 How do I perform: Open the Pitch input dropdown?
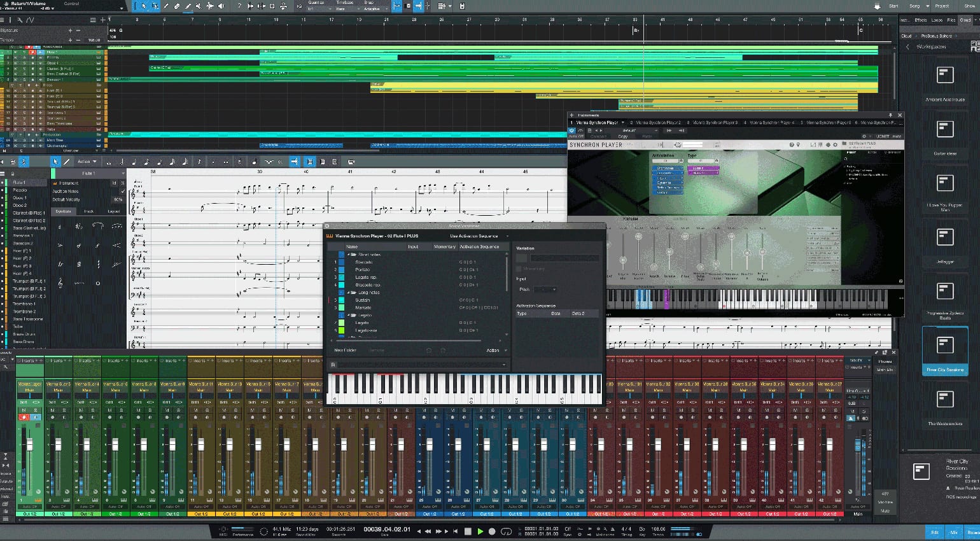545,290
